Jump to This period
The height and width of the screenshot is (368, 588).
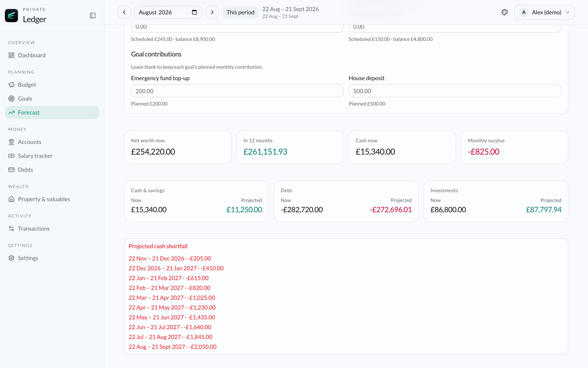[x=240, y=12]
